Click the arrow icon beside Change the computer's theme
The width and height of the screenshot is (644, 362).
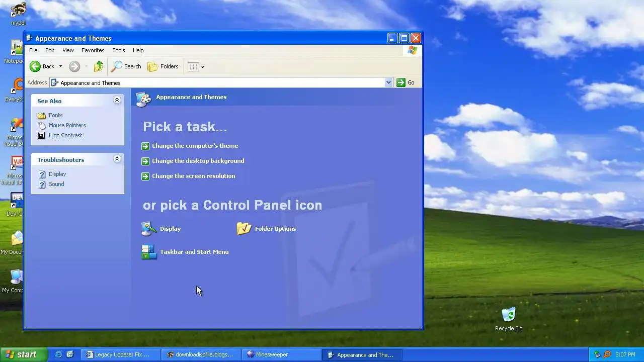pos(145,146)
